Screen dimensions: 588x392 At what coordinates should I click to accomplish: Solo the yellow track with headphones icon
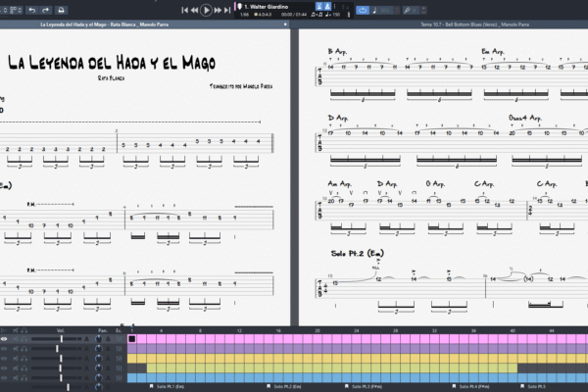pyautogui.click(x=24, y=359)
